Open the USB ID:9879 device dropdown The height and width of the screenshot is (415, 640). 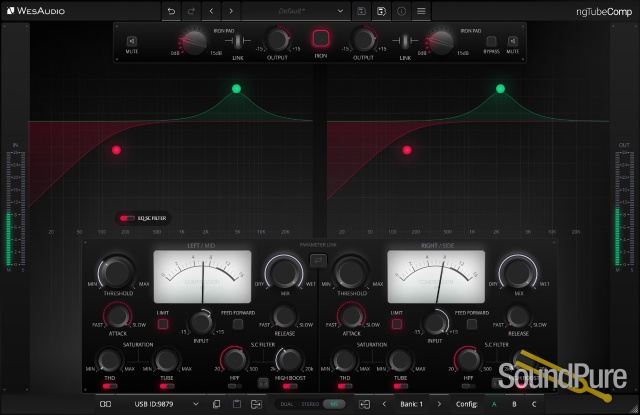(167, 404)
